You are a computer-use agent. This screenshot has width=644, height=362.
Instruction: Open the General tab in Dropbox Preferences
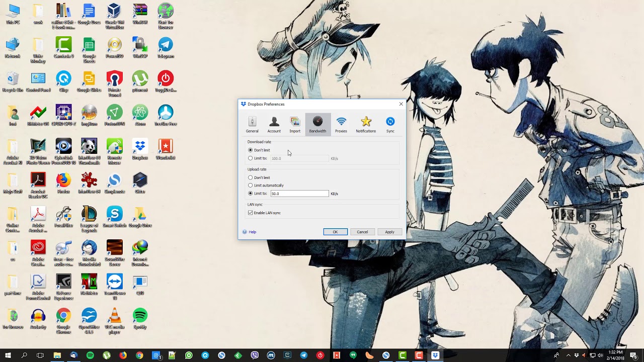click(252, 125)
